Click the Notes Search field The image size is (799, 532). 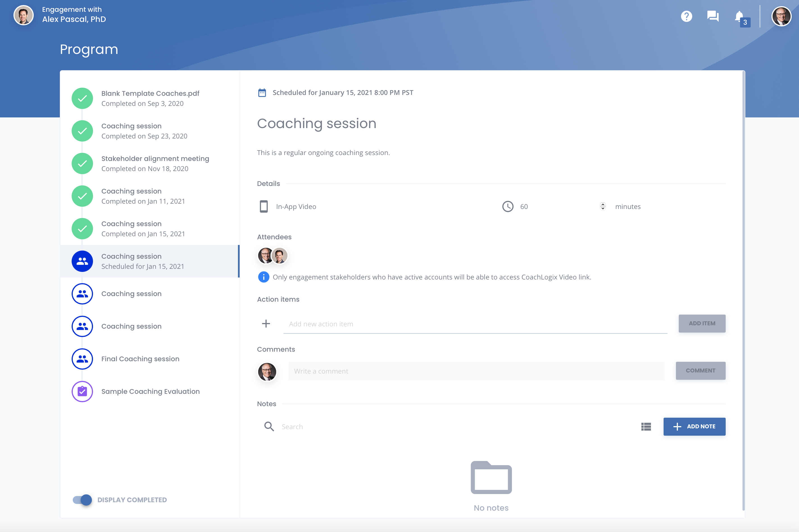(x=456, y=426)
